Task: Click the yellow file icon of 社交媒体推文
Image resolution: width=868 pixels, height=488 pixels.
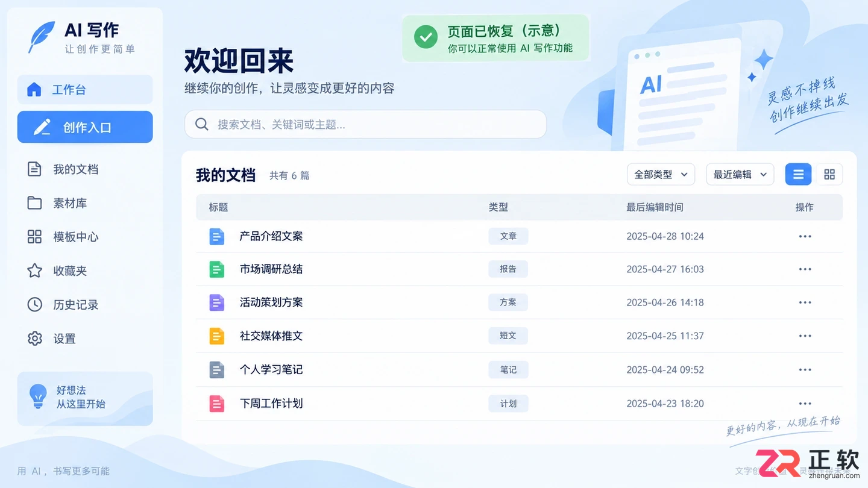Action: (x=216, y=336)
